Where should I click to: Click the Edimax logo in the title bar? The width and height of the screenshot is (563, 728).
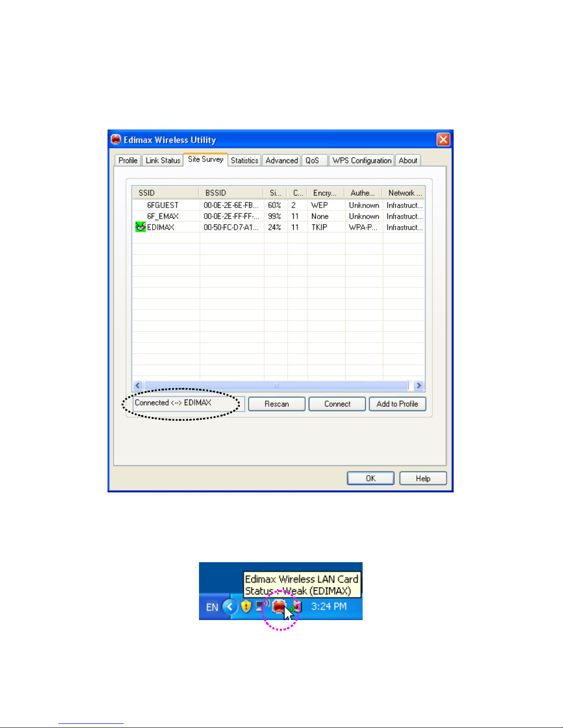tap(116, 139)
